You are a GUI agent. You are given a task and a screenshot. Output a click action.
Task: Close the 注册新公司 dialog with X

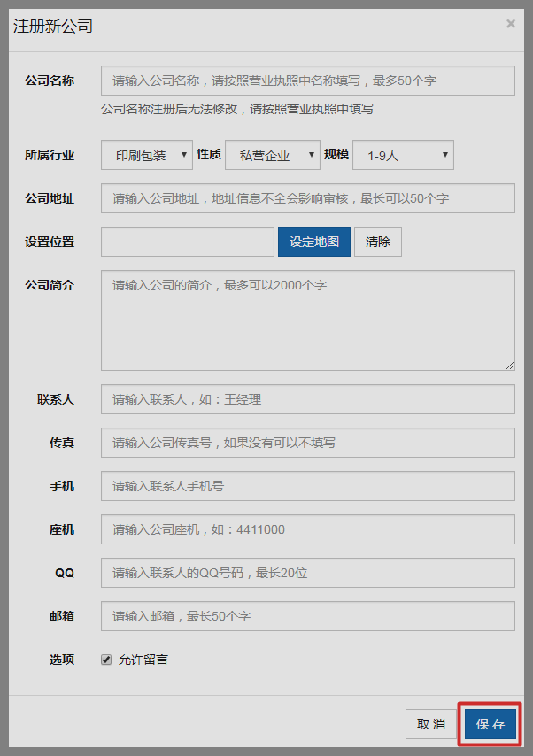click(x=510, y=24)
